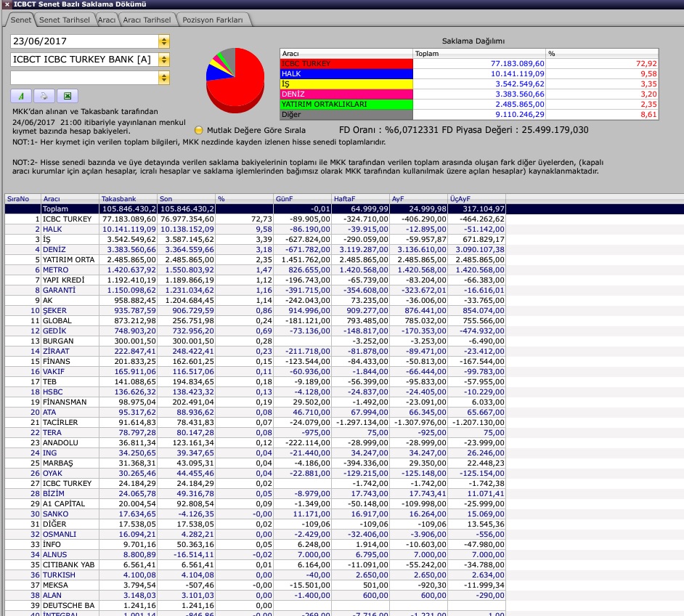The image size is (684, 616).
Task: Open the Aracı Tarihsel tab
Action: pos(147,20)
